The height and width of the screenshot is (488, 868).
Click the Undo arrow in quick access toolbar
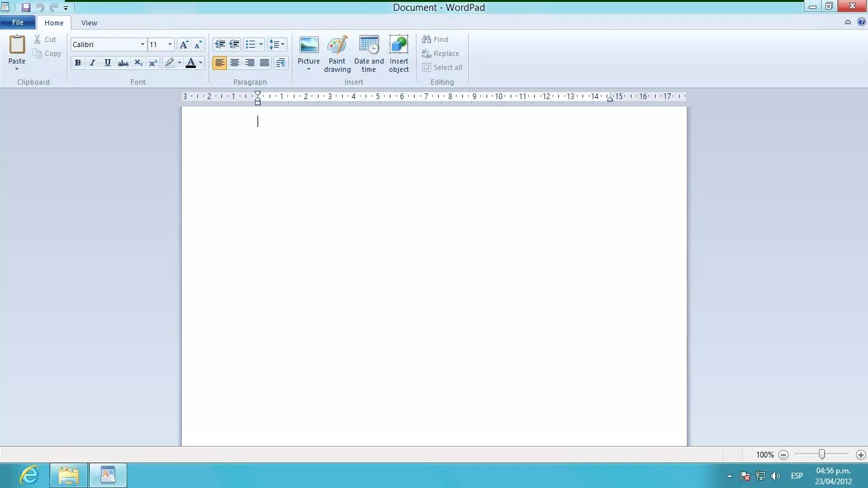pos(40,8)
